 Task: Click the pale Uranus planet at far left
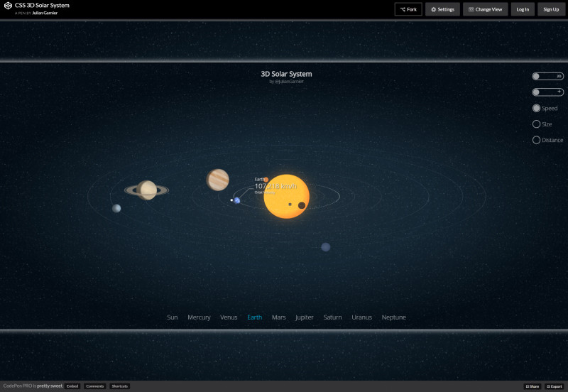[116, 208]
